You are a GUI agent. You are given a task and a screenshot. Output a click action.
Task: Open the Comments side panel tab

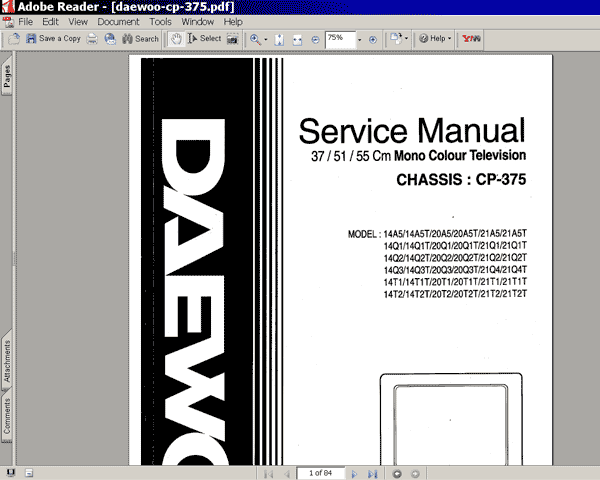click(x=7, y=416)
